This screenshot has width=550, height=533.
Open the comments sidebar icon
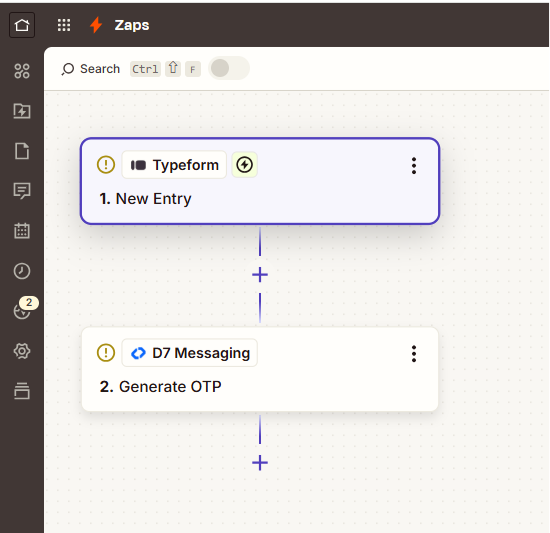point(22,191)
